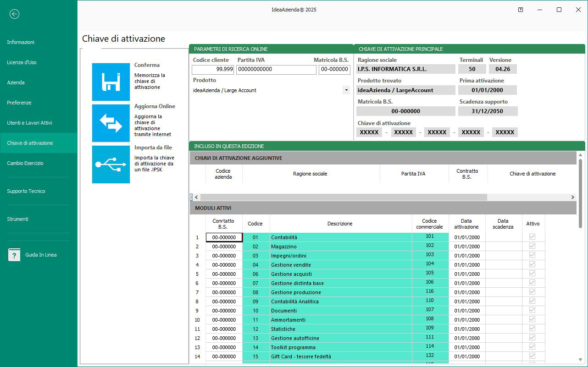This screenshot has height=367, width=588.
Task: Click Contratto B.S. cell in row 1
Action: (224, 237)
